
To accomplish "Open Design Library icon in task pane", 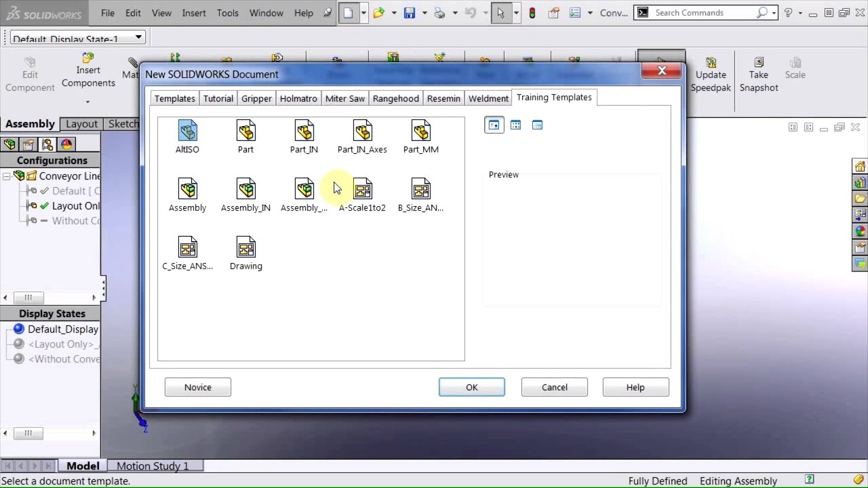I will pyautogui.click(x=860, y=183).
